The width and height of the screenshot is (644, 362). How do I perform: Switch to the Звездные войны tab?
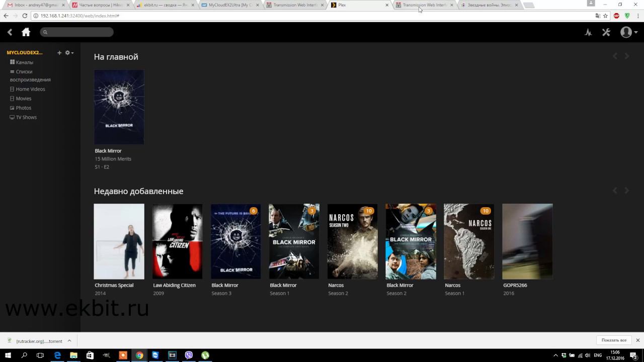[x=490, y=5]
